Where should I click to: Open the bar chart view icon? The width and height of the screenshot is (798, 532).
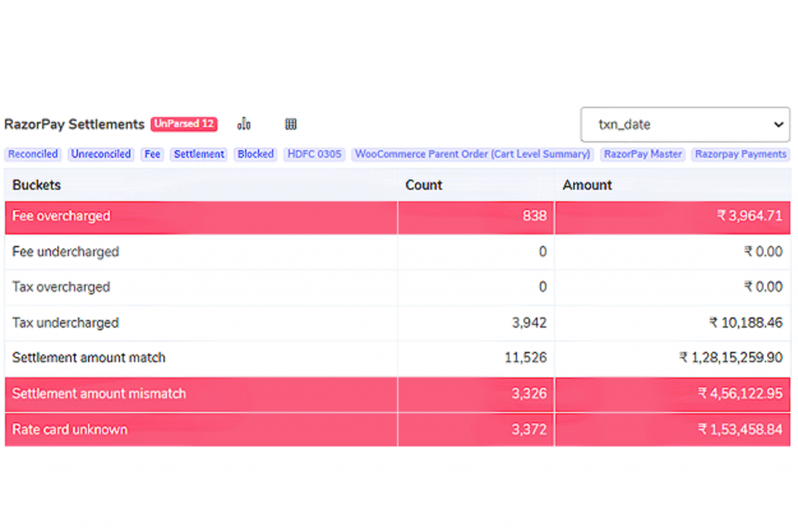pos(244,124)
